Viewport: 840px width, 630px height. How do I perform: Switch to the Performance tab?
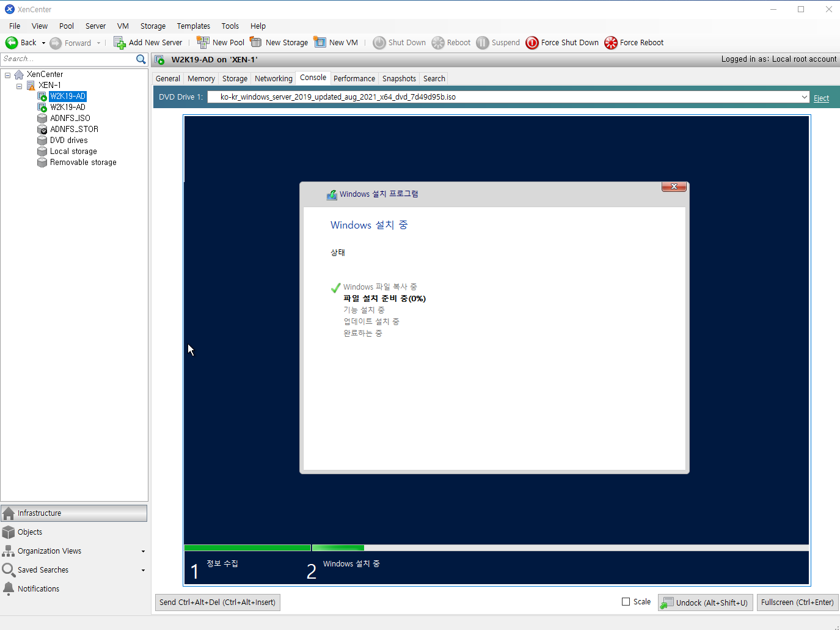point(354,79)
